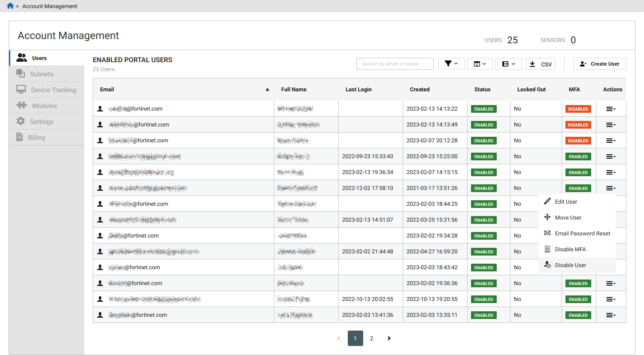Image resolution: width=644 pixels, height=355 pixels.
Task: Select the Users sidebar icon
Action: tap(21, 57)
